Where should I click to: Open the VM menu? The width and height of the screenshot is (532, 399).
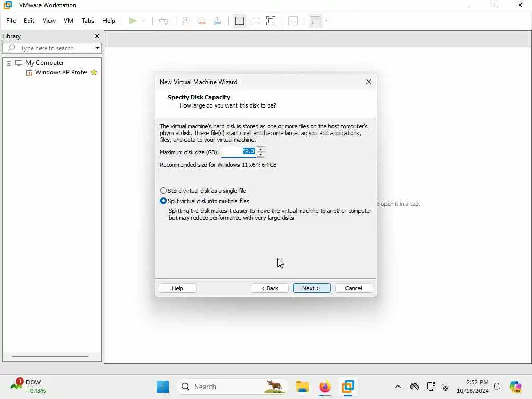(x=69, y=21)
